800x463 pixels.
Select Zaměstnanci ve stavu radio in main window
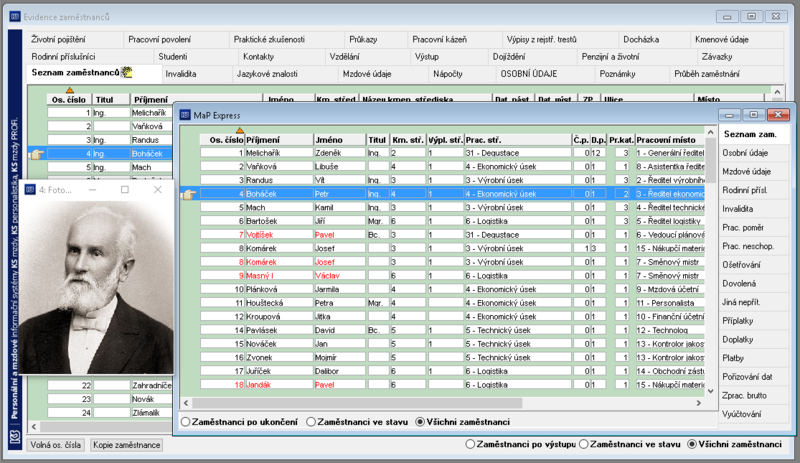(584, 444)
